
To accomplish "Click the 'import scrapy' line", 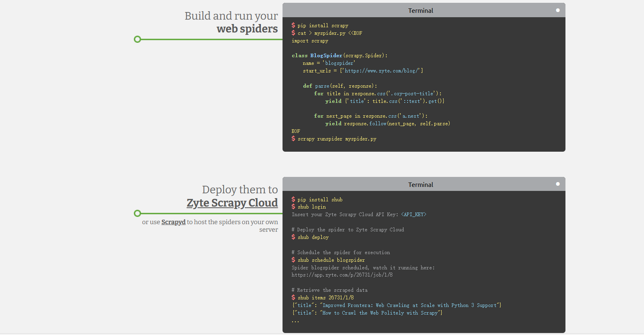I will 310,41.
